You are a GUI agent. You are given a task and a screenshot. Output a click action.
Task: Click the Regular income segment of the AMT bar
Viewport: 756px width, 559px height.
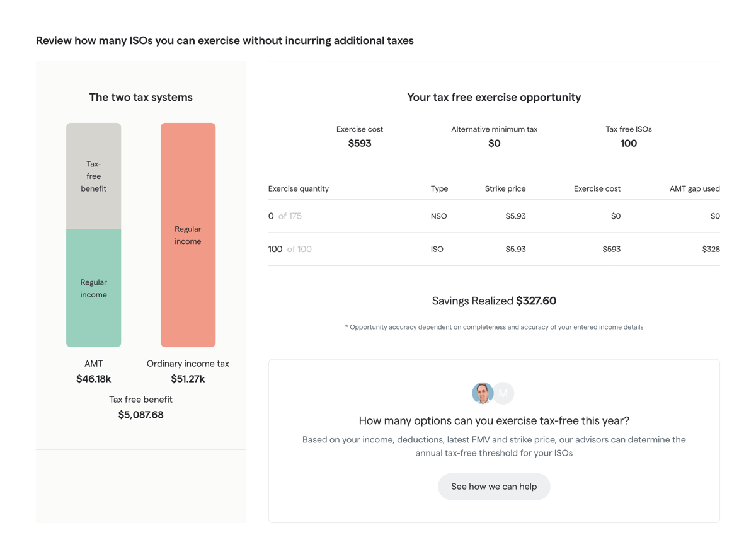point(93,287)
